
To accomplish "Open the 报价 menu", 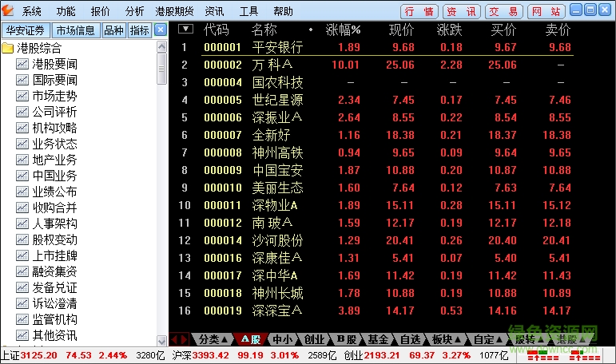I will point(100,11).
